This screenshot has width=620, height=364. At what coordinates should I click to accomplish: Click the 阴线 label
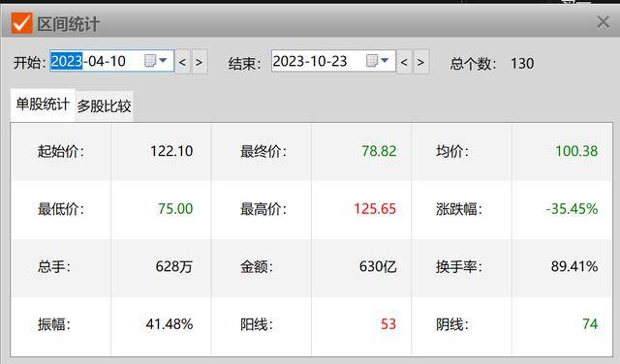pyautogui.click(x=452, y=324)
